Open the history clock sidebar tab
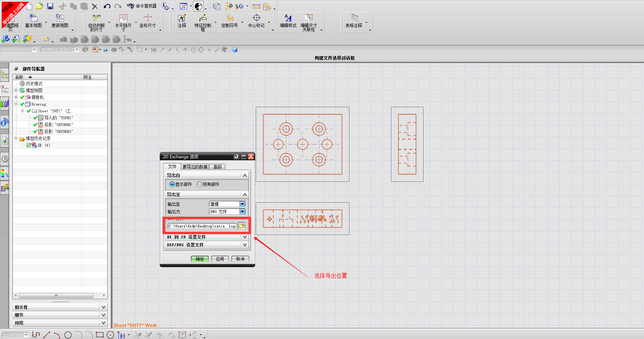Screen dimensions: 644x339 click(5, 159)
